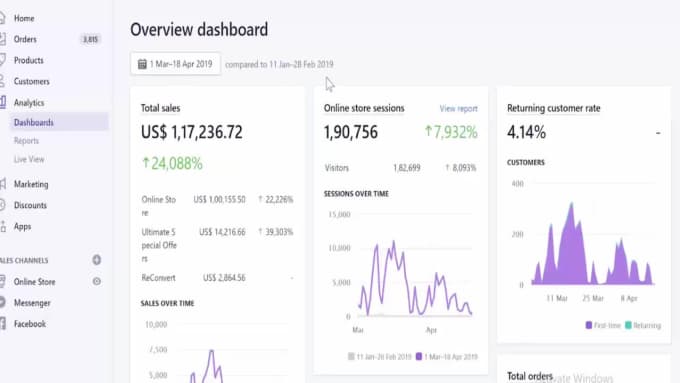Click the Facebook channel icon
680x383 pixels.
(x=3, y=324)
